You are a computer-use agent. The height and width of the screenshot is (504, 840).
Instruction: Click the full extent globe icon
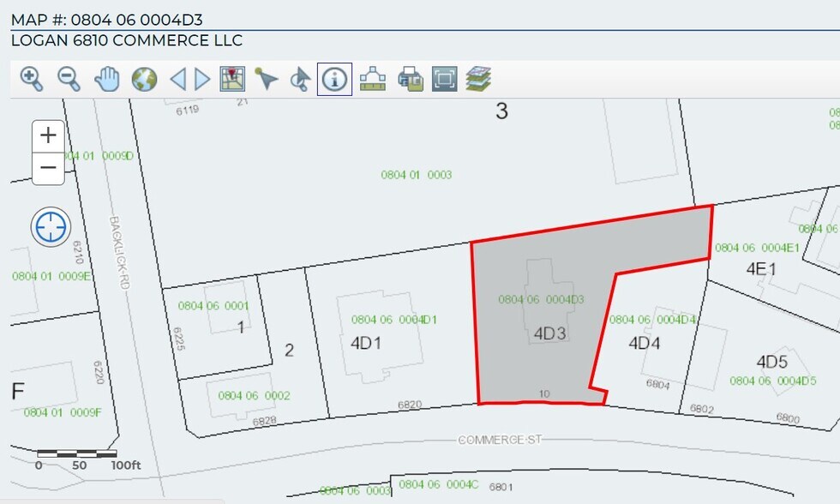[x=144, y=80]
